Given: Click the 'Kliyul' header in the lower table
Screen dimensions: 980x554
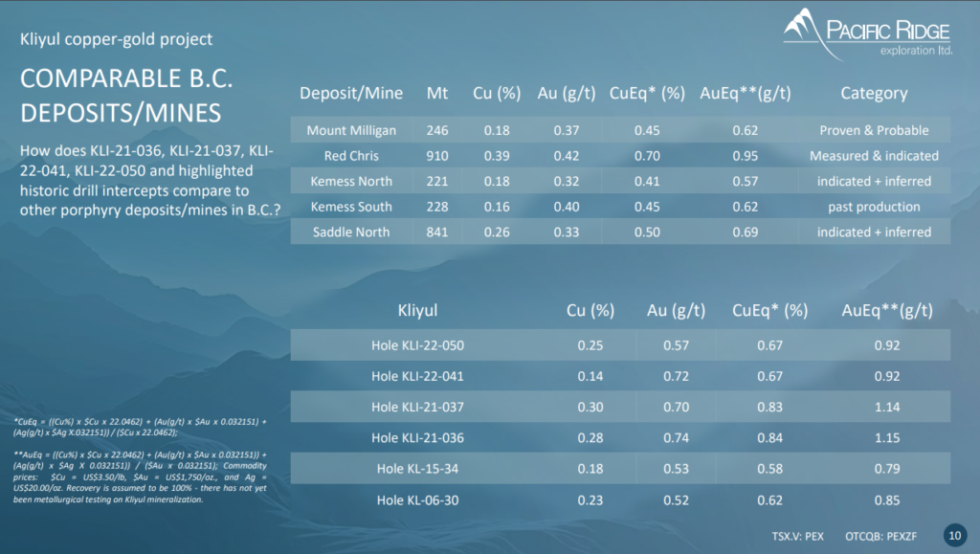Looking at the screenshot, I should pos(417,310).
